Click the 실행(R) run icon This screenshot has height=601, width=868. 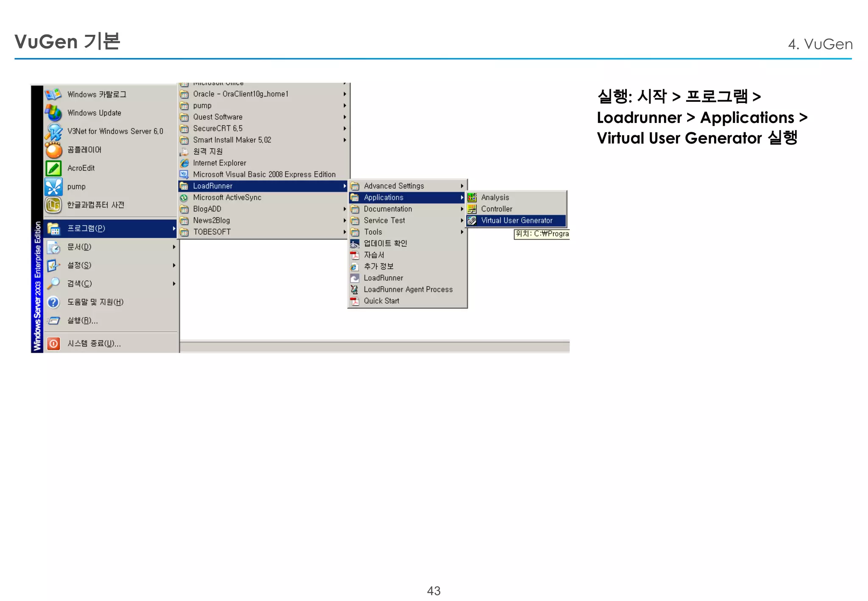(53, 321)
